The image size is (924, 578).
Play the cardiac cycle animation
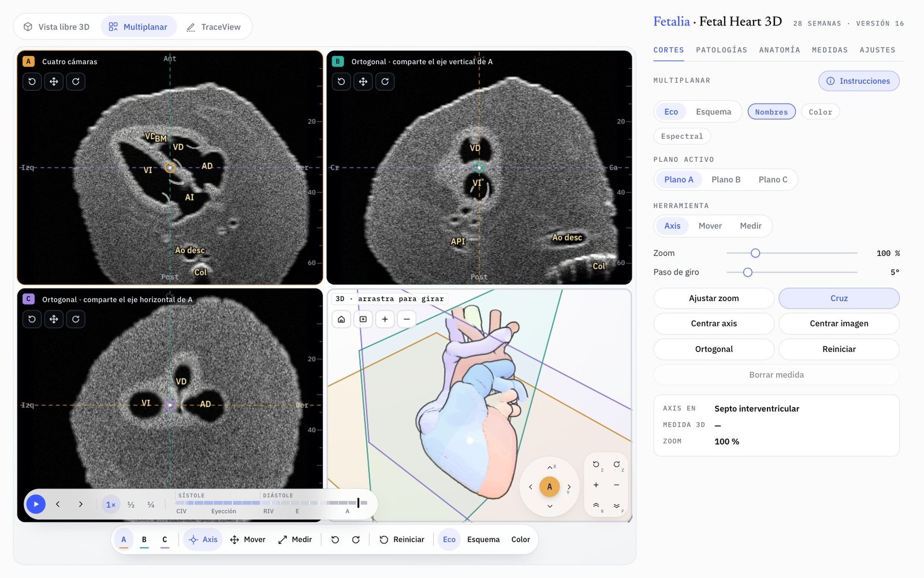point(36,504)
